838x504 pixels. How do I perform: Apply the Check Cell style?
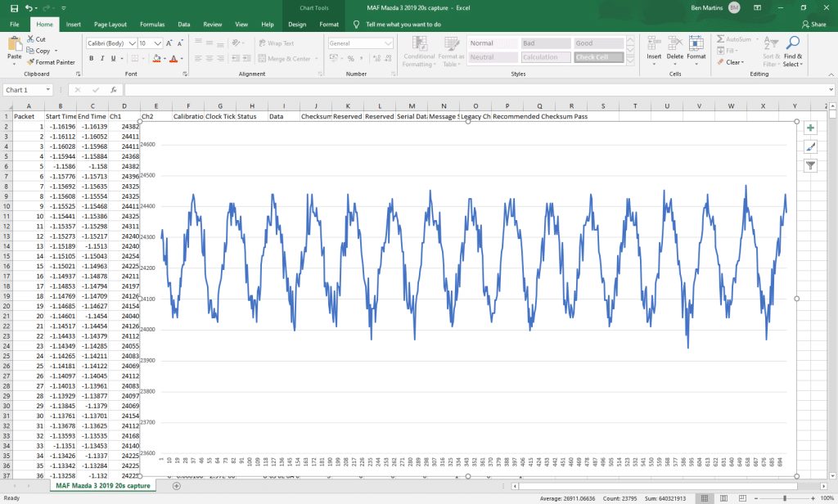pos(598,57)
